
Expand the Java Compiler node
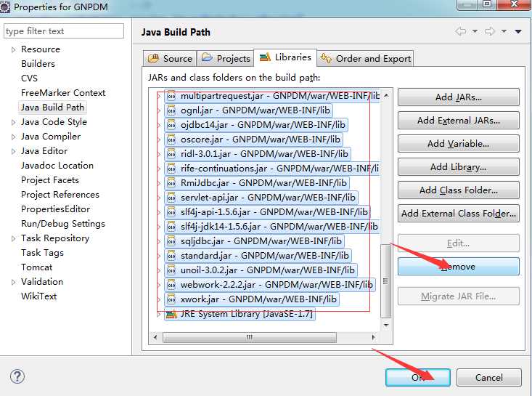(x=13, y=137)
